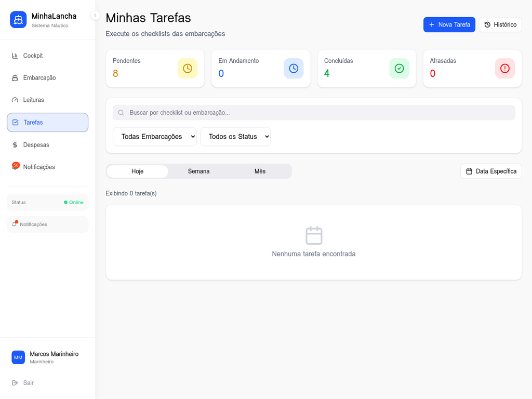Log out using the Sair link
The width and height of the screenshot is (532, 399).
click(28, 383)
